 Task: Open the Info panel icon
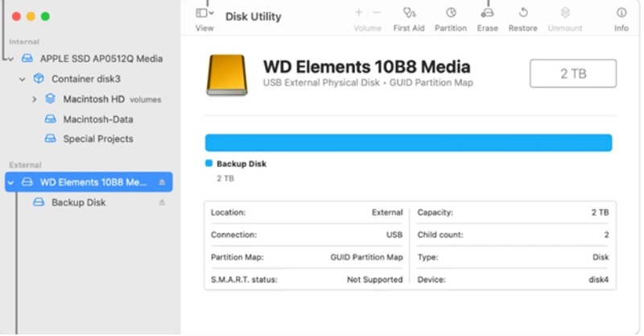pos(621,14)
